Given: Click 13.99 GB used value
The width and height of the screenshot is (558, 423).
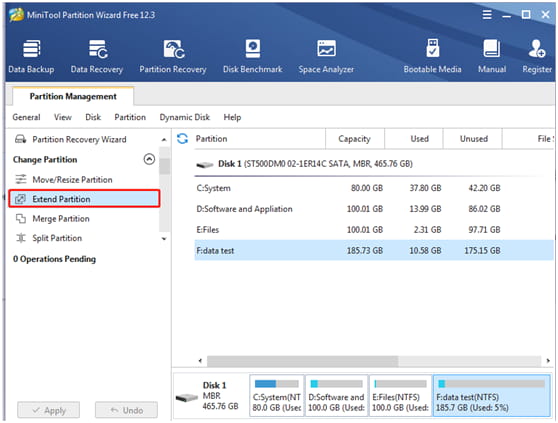Looking at the screenshot, I should [x=425, y=209].
